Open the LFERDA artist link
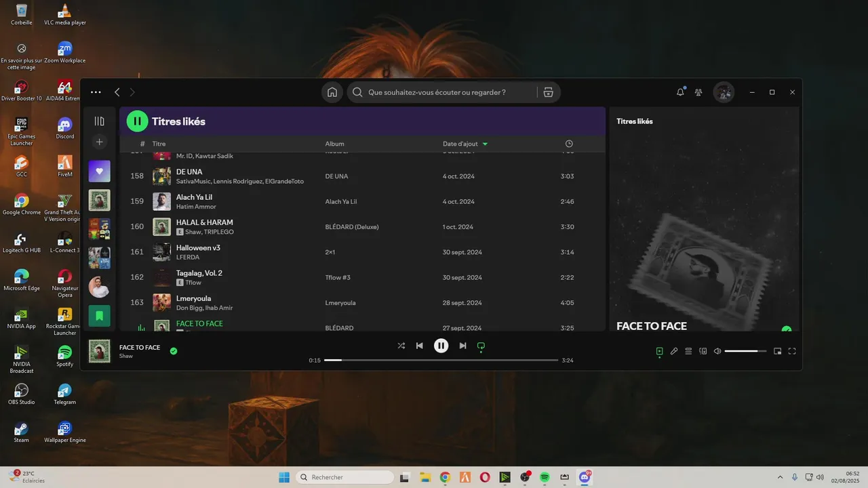 click(x=188, y=258)
